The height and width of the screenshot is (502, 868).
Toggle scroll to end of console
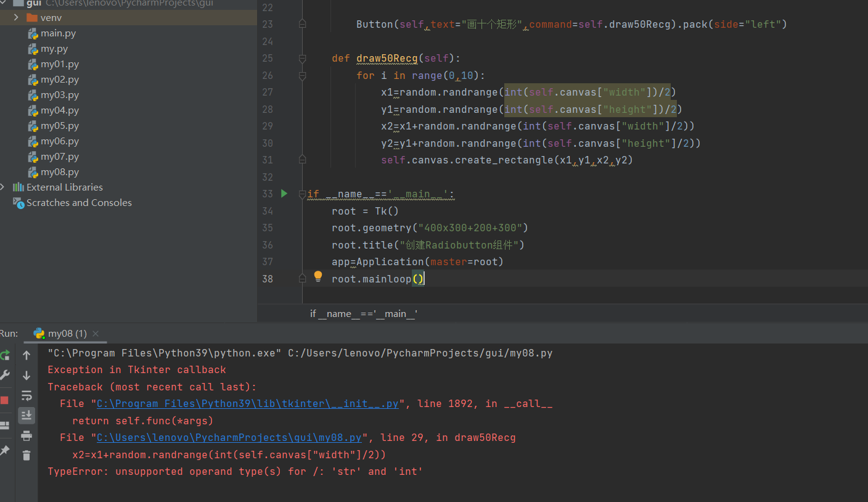(x=27, y=416)
